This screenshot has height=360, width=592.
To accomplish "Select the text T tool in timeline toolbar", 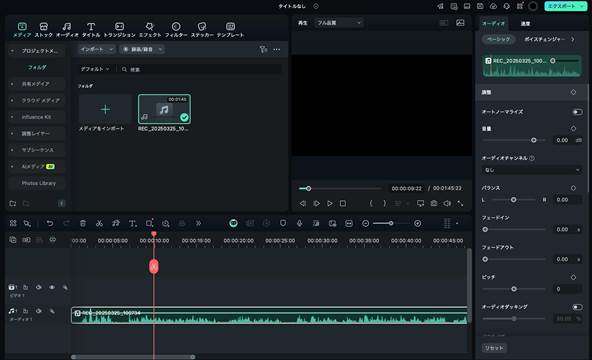I will [x=133, y=223].
